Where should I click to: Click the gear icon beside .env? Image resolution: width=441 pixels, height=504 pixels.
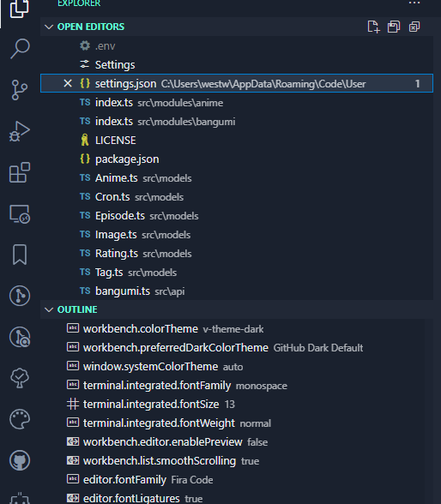coord(85,45)
